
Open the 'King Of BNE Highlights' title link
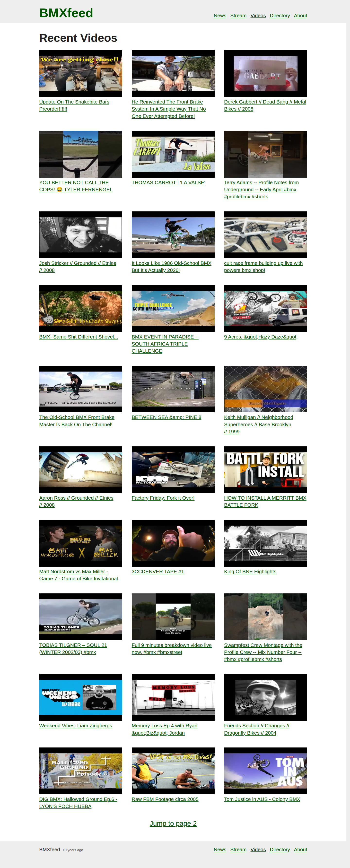coord(250,572)
